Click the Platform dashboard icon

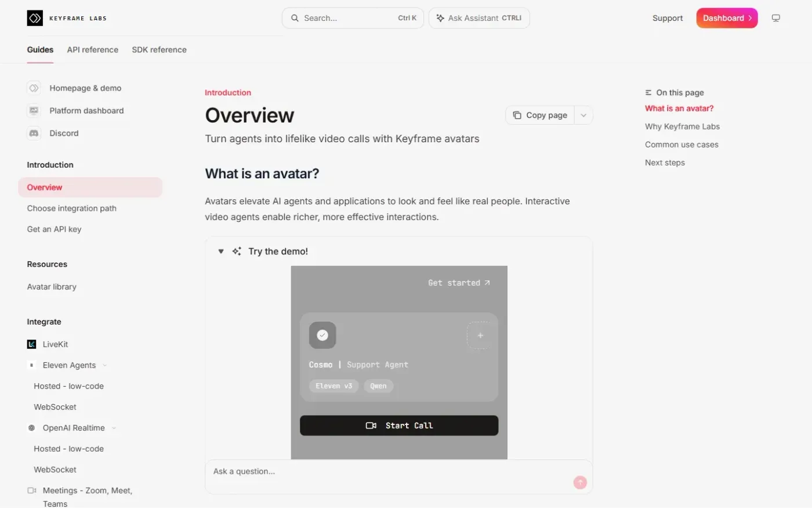pyautogui.click(x=34, y=111)
